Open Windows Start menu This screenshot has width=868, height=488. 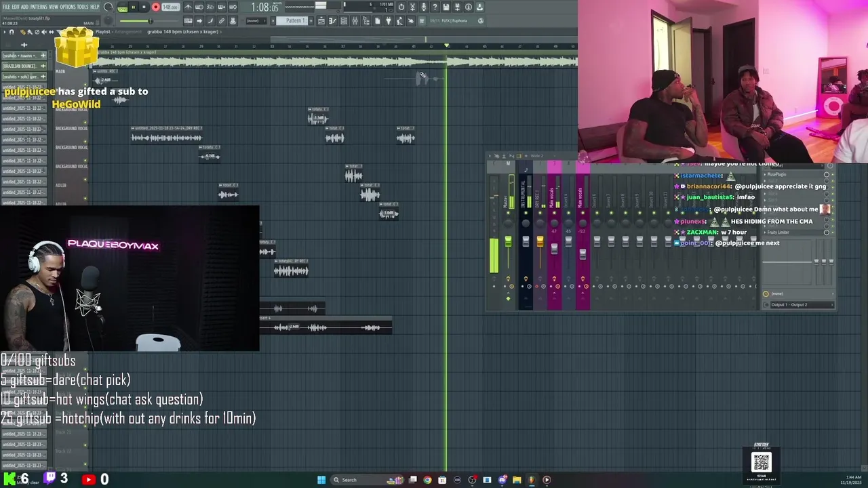pos(321,480)
